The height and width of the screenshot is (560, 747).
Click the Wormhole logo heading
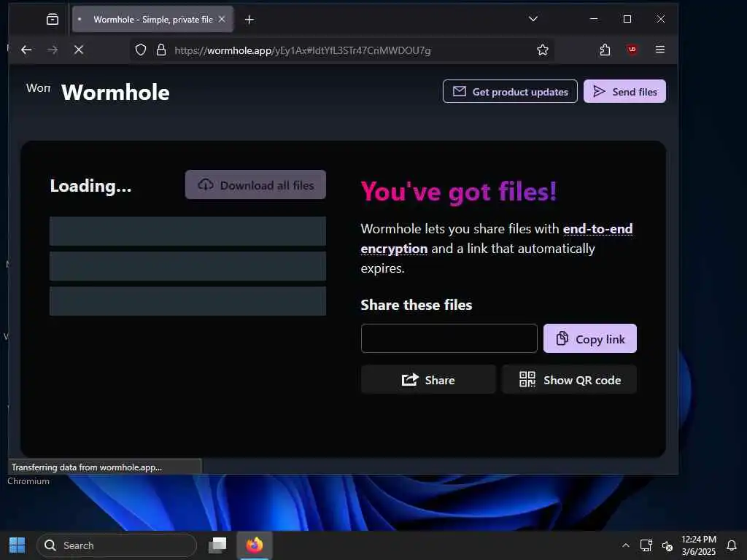(115, 93)
